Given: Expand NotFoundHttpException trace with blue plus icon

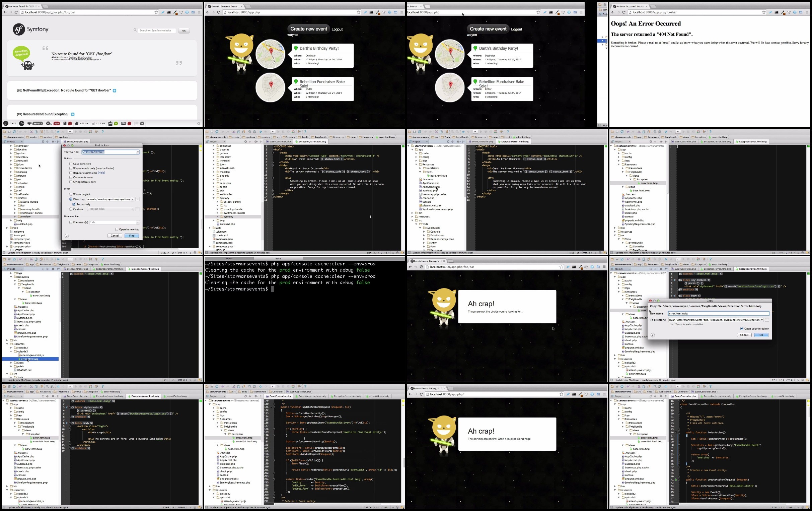Looking at the screenshot, I should pyautogui.click(x=114, y=90).
